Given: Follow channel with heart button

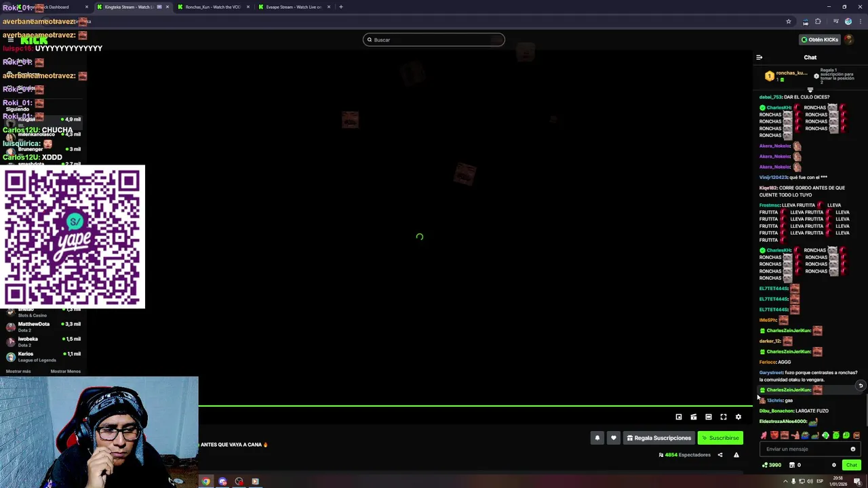Looking at the screenshot, I should 614,438.
